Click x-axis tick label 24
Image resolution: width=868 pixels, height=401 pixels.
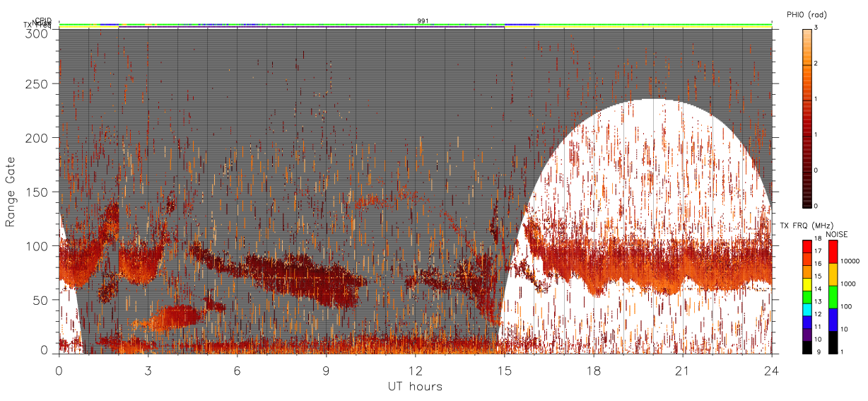click(772, 370)
